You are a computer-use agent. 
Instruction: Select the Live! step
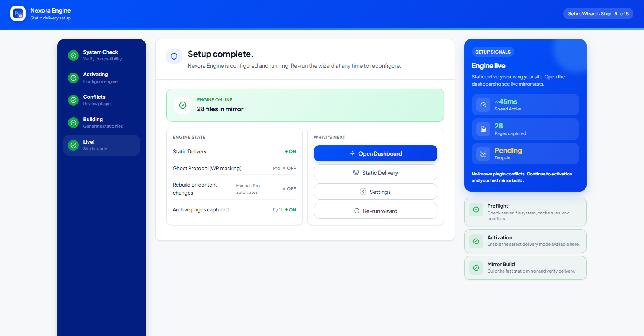coord(102,145)
